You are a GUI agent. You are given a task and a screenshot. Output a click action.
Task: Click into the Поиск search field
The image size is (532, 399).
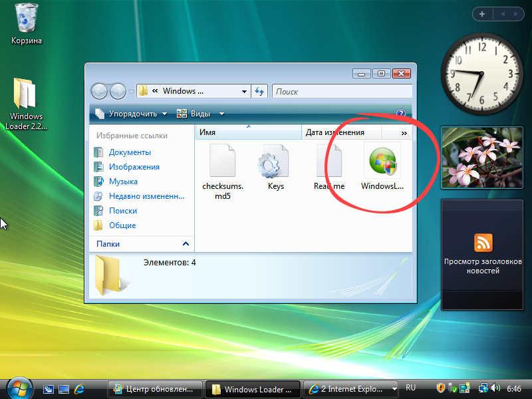[342, 91]
